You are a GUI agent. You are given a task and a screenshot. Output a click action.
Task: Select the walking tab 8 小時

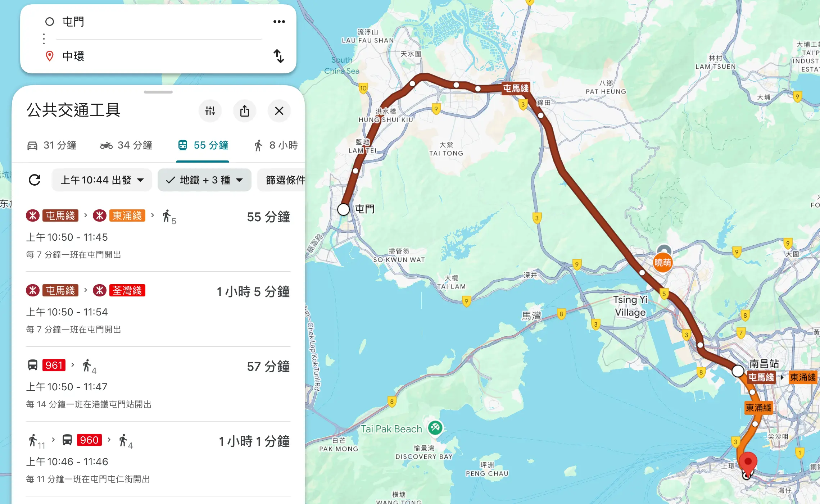coord(276,145)
